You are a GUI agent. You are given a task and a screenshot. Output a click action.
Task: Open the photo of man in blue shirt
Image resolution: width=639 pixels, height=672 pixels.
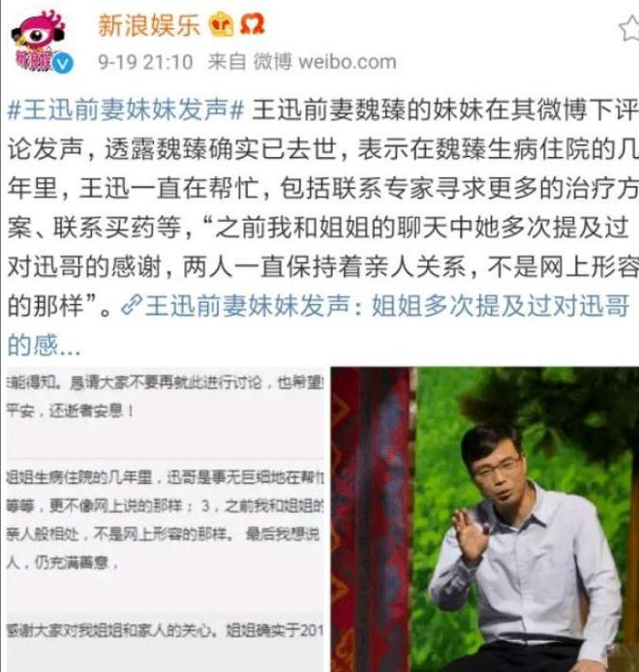tap(485, 519)
